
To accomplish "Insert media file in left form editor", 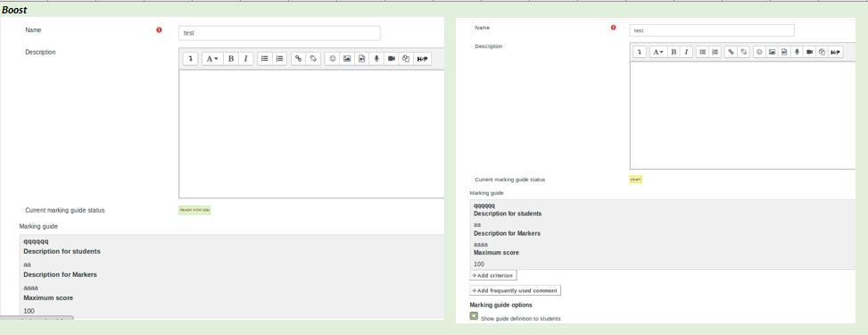I will point(361,59).
